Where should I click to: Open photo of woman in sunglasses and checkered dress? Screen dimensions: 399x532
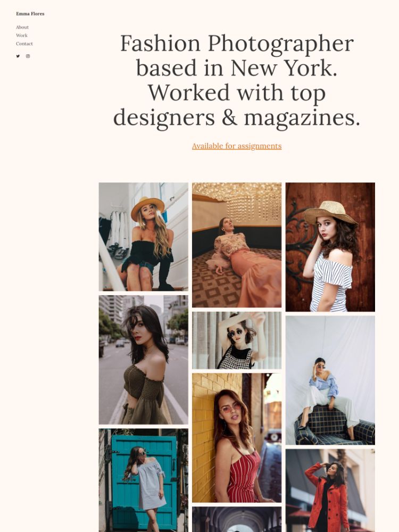click(237, 340)
